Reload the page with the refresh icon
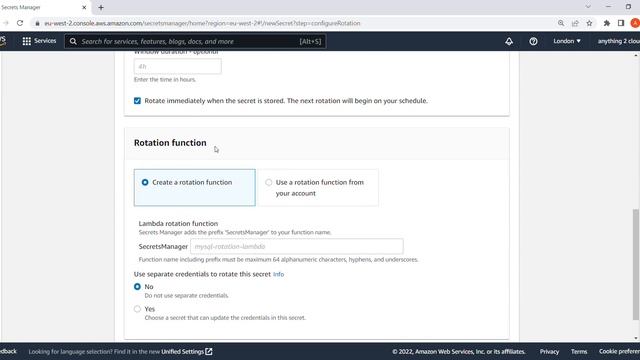640x360 pixels. pyautogui.click(x=20, y=23)
